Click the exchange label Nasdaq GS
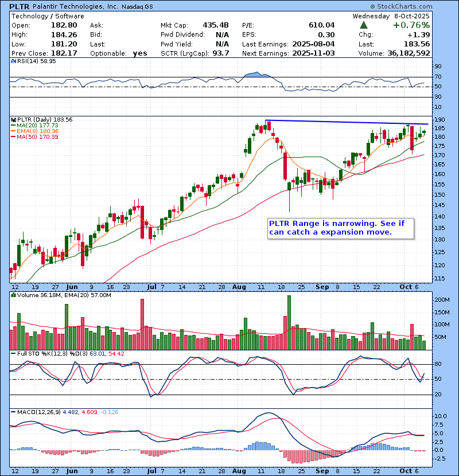This screenshot has height=476, width=459. click(x=137, y=7)
